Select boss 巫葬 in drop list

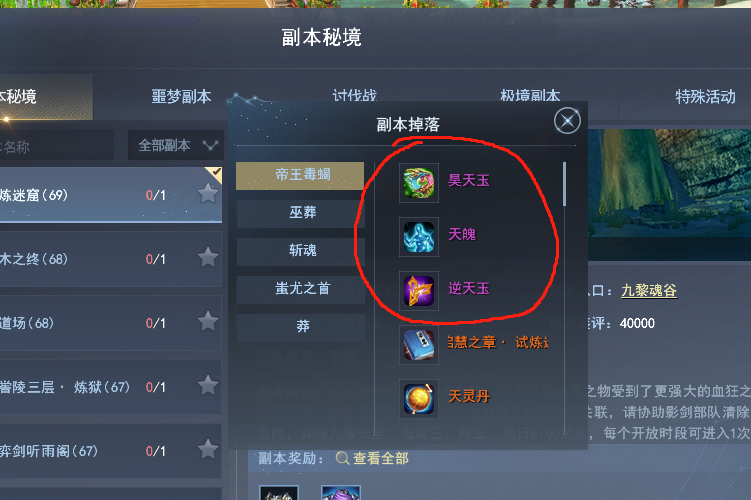[x=300, y=212]
